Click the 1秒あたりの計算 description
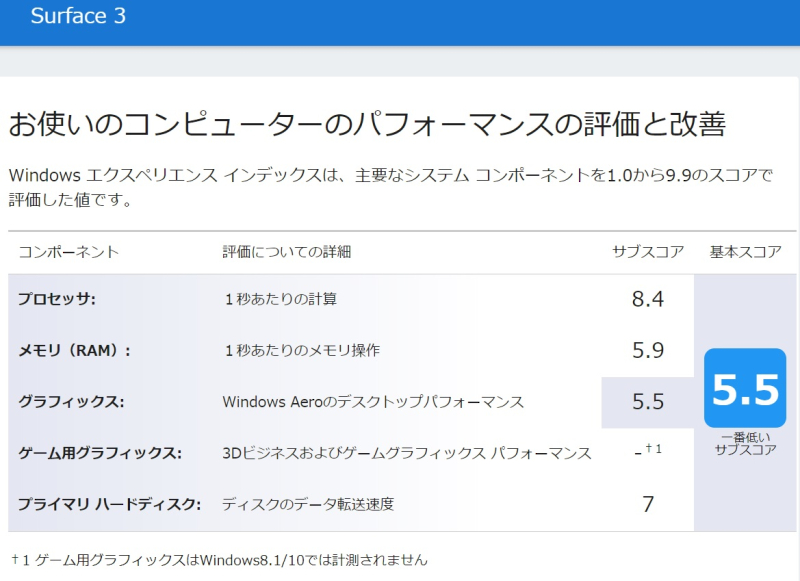The image size is (800, 581). (x=281, y=299)
